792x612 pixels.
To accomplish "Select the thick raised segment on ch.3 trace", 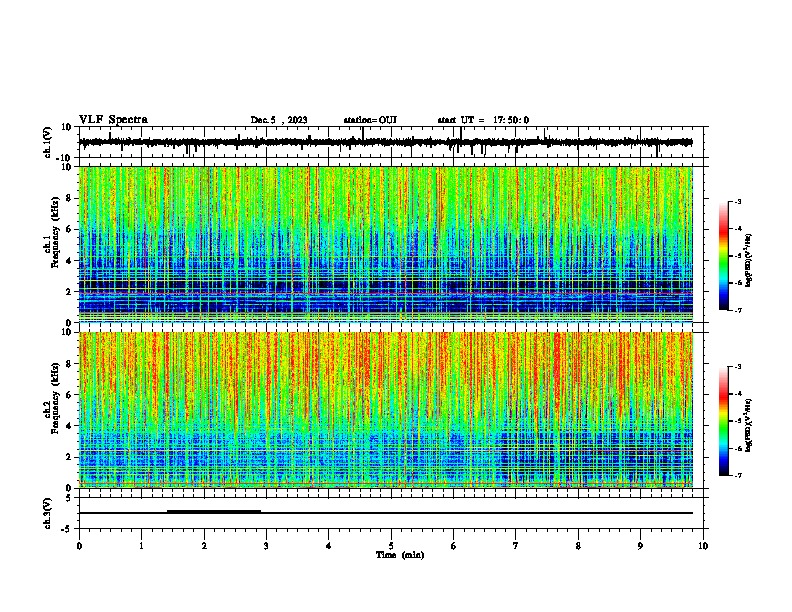I will click(x=214, y=511).
